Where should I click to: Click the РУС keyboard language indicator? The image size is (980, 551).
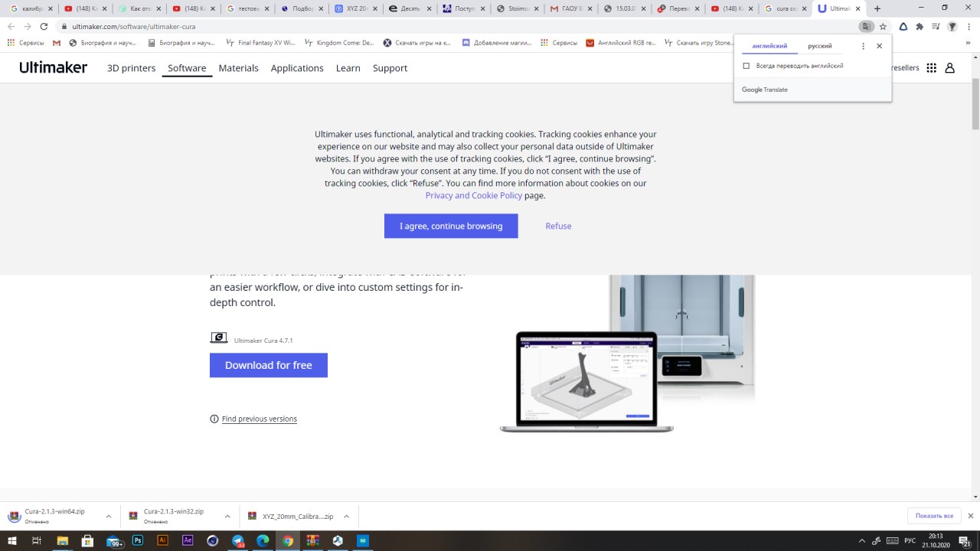pos(910,540)
